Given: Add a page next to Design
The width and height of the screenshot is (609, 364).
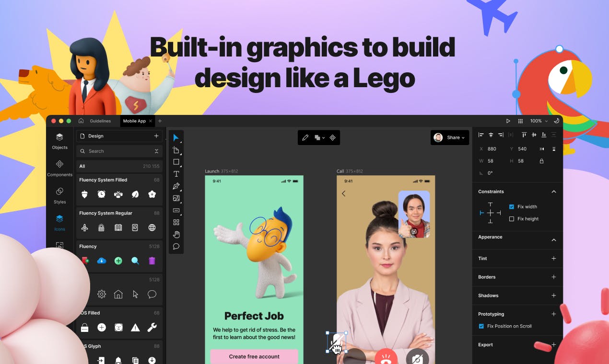Looking at the screenshot, I should click(156, 136).
